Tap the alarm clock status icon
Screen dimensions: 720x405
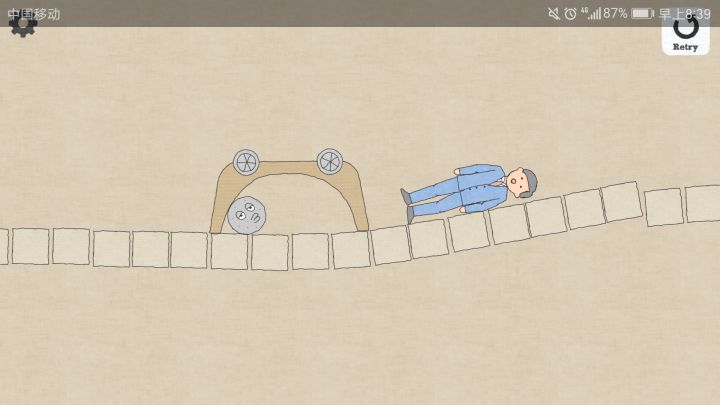point(570,14)
